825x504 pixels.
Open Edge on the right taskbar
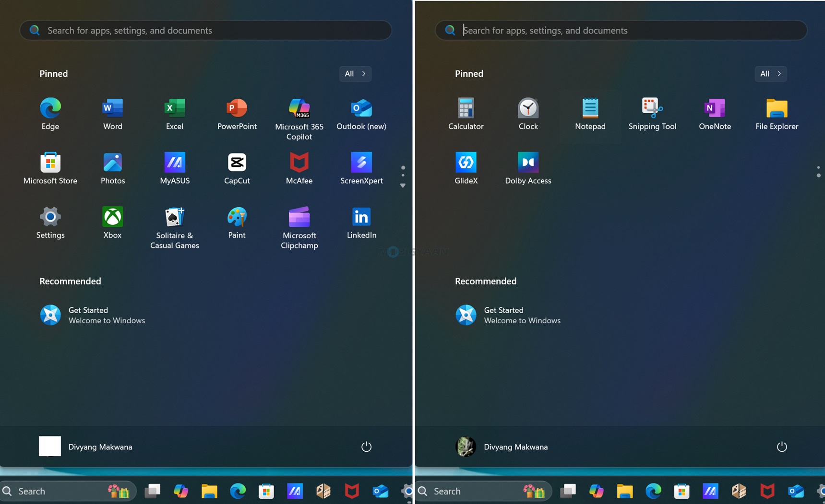coord(654,491)
